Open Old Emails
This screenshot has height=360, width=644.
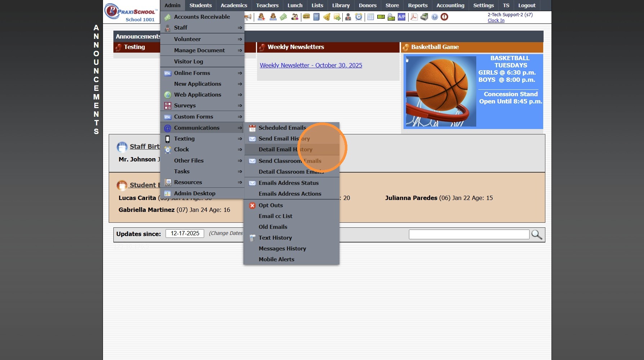pyautogui.click(x=292, y=227)
